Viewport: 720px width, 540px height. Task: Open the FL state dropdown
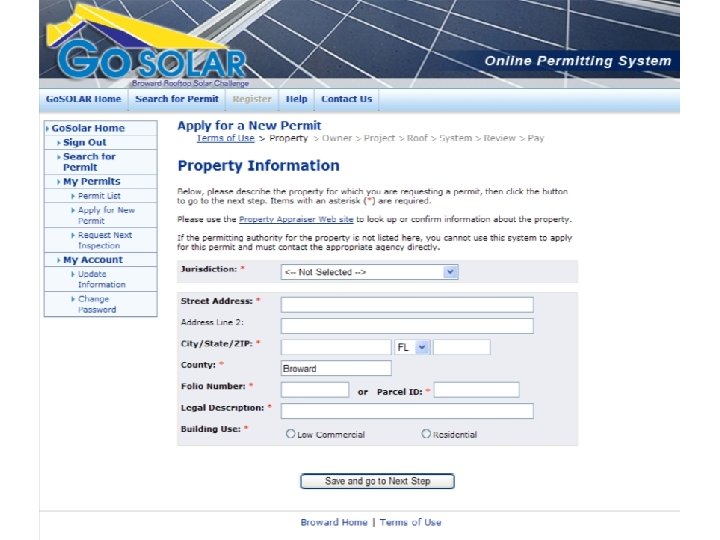(x=412, y=347)
